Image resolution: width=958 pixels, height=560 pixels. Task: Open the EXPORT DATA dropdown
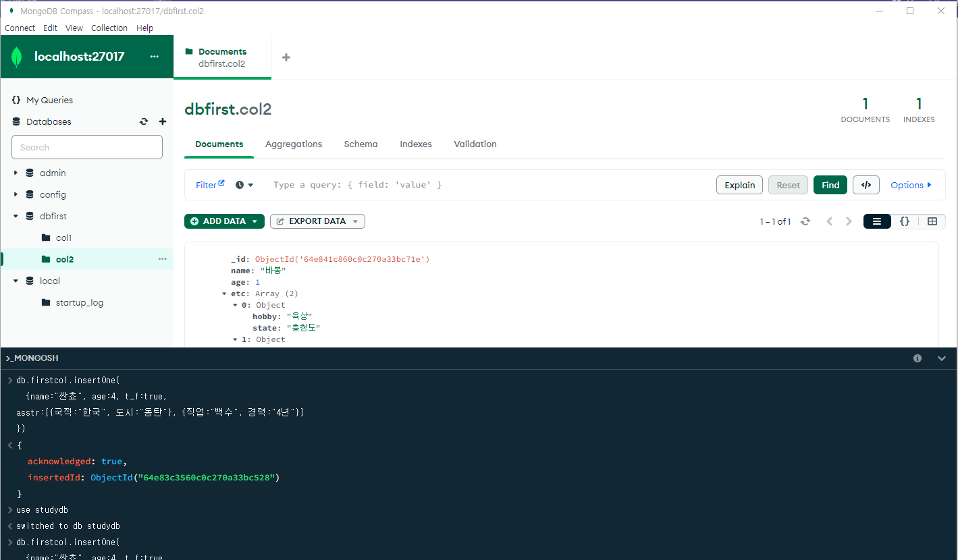click(x=317, y=221)
